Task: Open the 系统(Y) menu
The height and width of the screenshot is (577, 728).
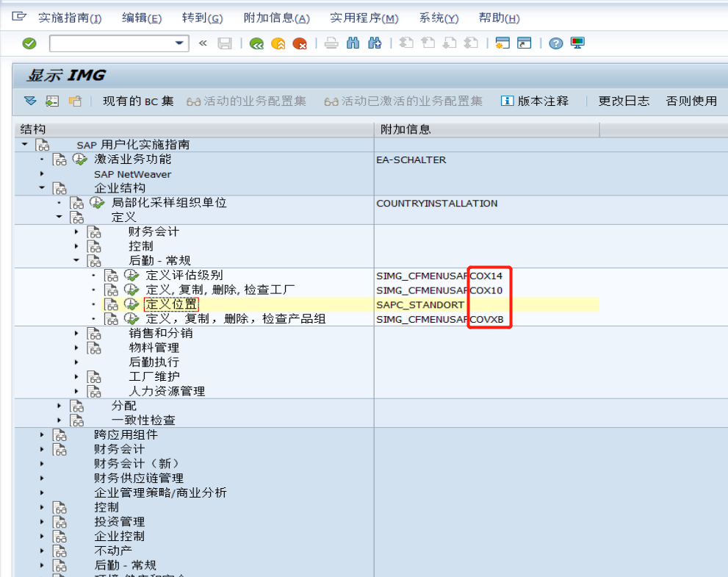Action: click(439, 18)
